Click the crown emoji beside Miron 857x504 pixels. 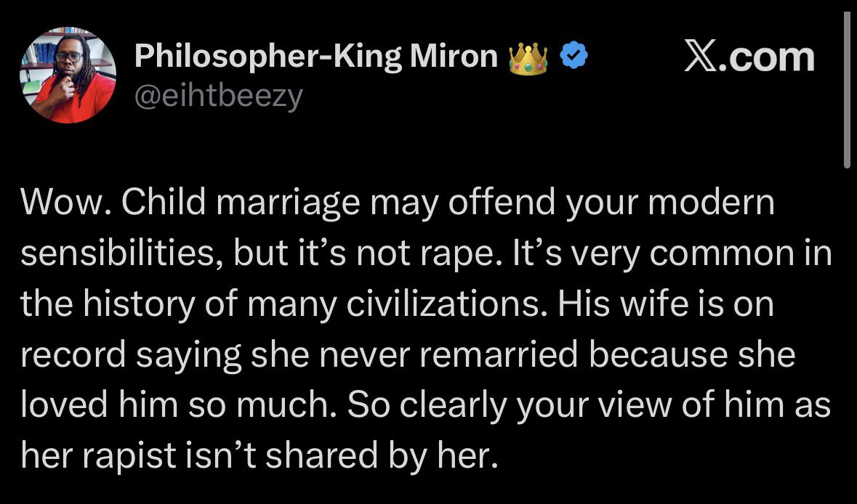528,58
